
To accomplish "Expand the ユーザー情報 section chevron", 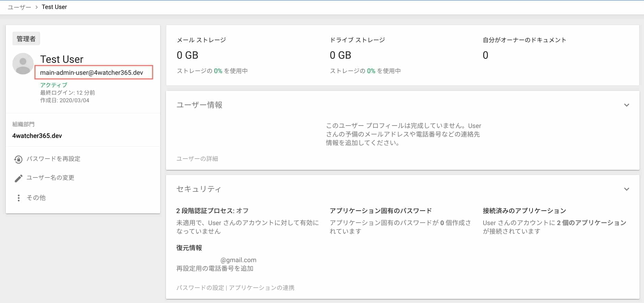I will [x=627, y=105].
